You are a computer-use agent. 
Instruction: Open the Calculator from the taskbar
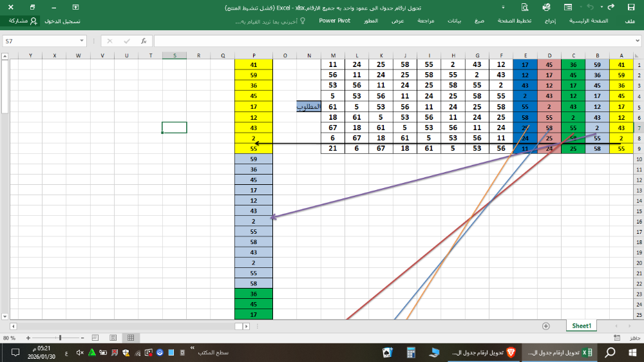(x=410, y=352)
